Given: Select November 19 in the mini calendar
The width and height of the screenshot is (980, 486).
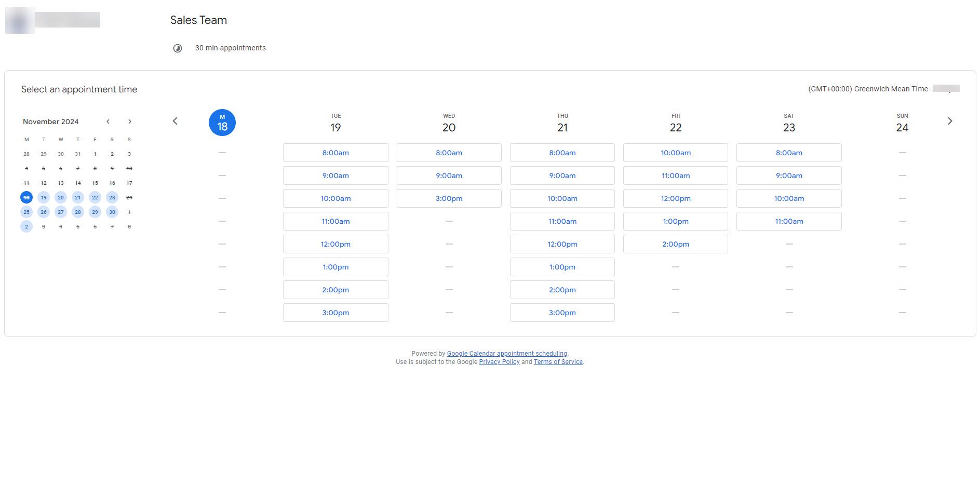Looking at the screenshot, I should pyautogui.click(x=44, y=197).
